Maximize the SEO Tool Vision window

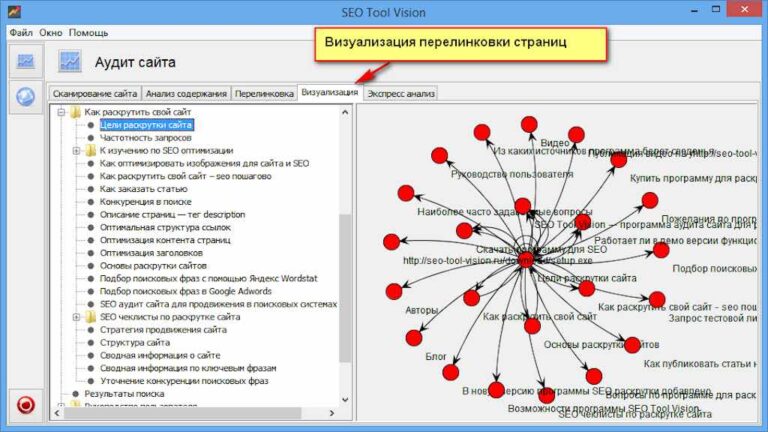point(716,9)
